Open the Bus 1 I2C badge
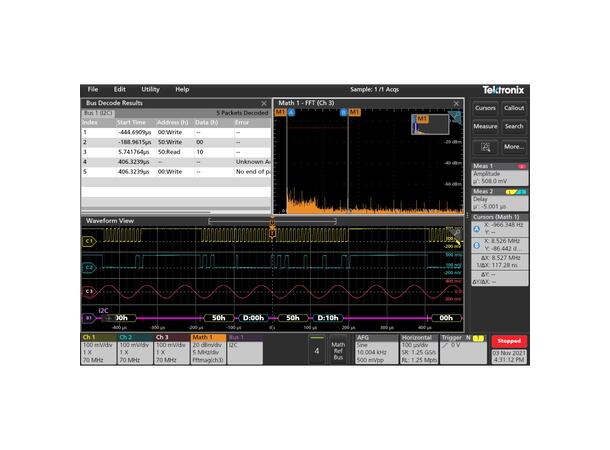Image resolution: width=610 pixels, height=450 pixels. pyautogui.click(x=245, y=349)
